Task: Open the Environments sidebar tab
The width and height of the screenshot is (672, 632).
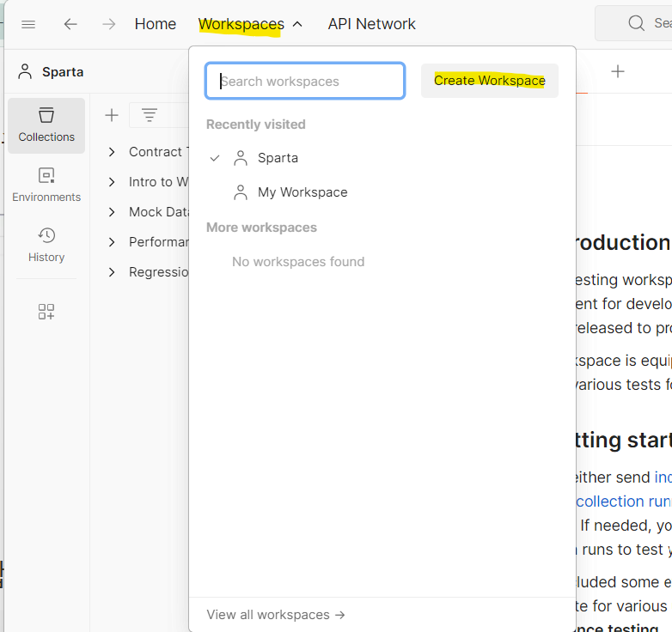Action: pos(46,185)
